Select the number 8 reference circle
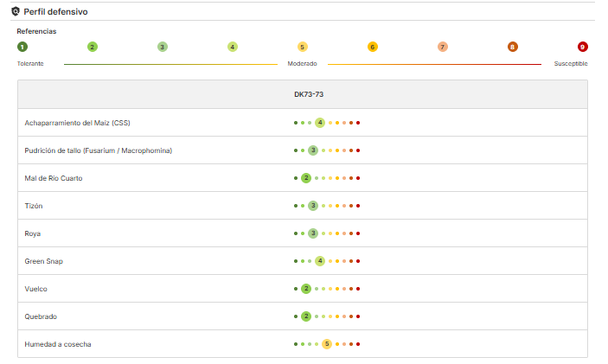This screenshot has height=364, width=608. point(513,47)
